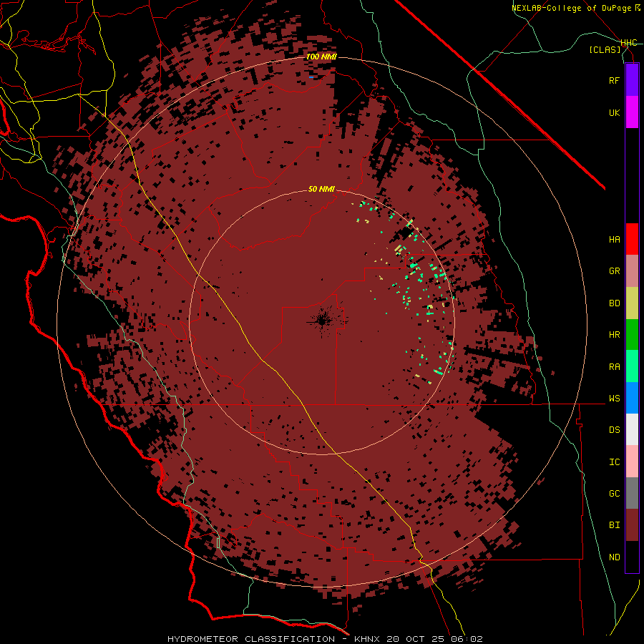Click the IC legend label
Viewport: 644px width, 644px height.
[614, 462]
